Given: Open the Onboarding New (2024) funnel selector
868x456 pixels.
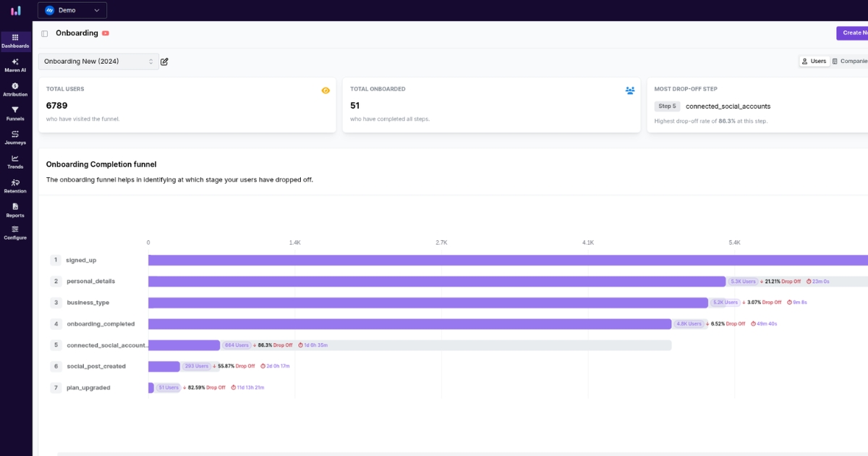Looking at the screenshot, I should pyautogui.click(x=98, y=62).
